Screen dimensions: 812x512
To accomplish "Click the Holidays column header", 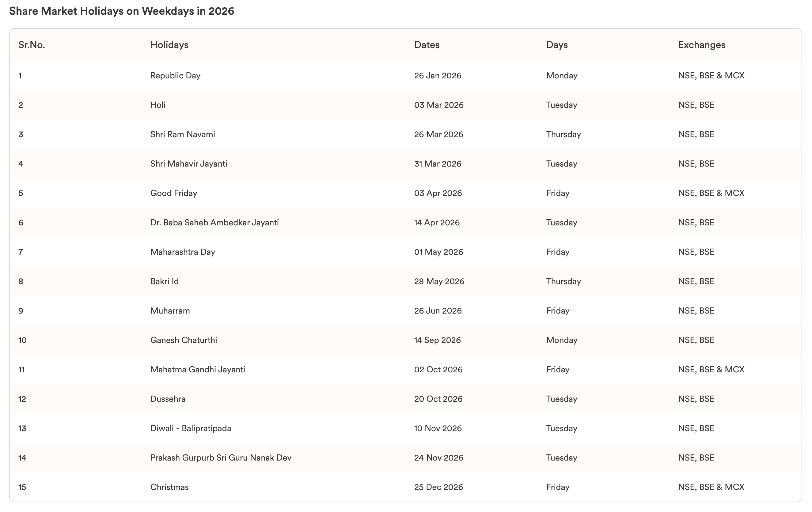I will pyautogui.click(x=169, y=45).
